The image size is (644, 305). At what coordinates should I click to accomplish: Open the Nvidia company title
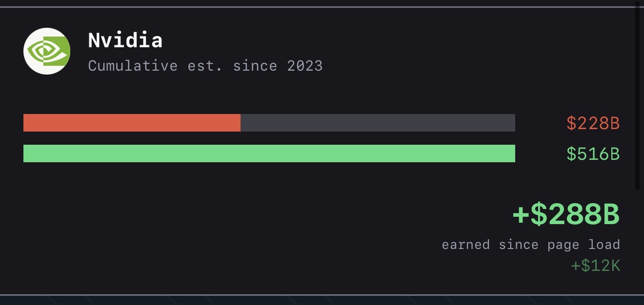click(x=125, y=40)
